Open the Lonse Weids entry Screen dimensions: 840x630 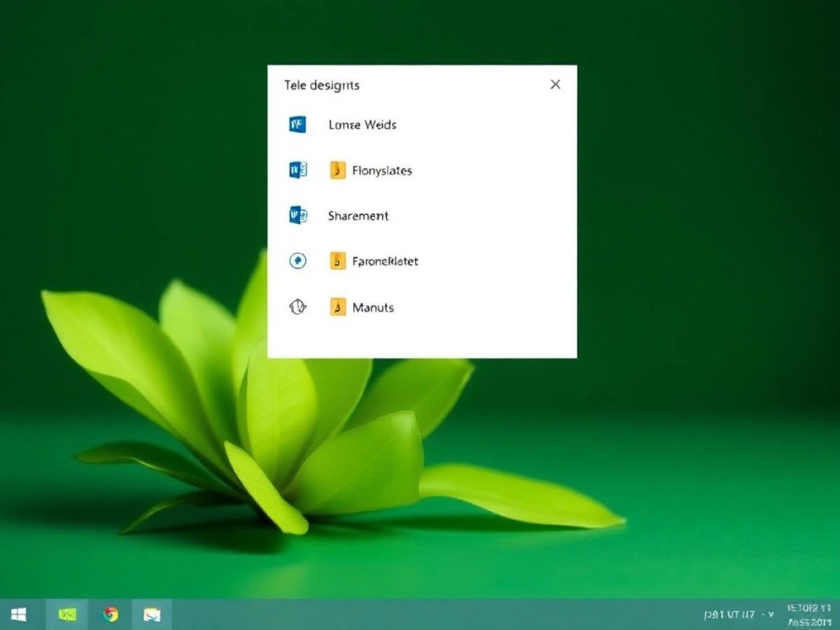pos(362,125)
